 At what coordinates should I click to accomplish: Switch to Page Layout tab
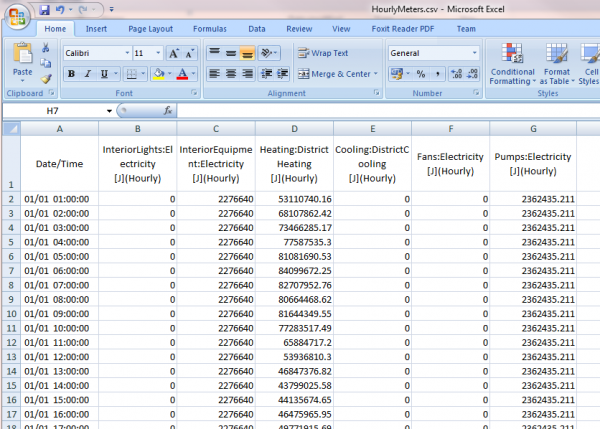150,29
